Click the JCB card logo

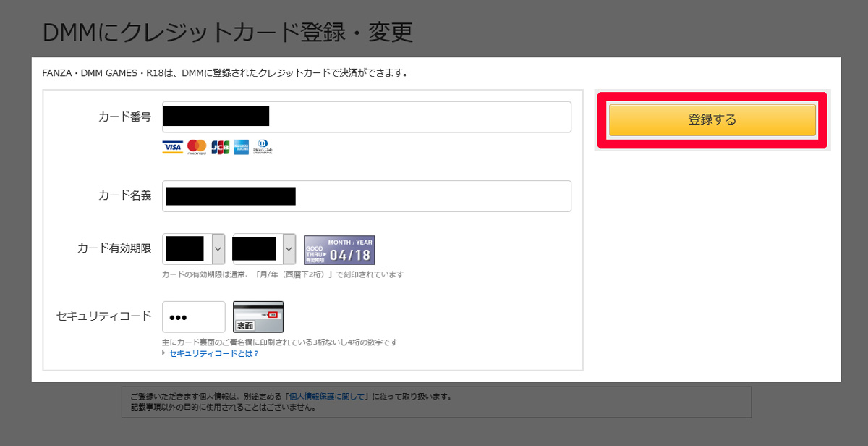click(x=220, y=147)
